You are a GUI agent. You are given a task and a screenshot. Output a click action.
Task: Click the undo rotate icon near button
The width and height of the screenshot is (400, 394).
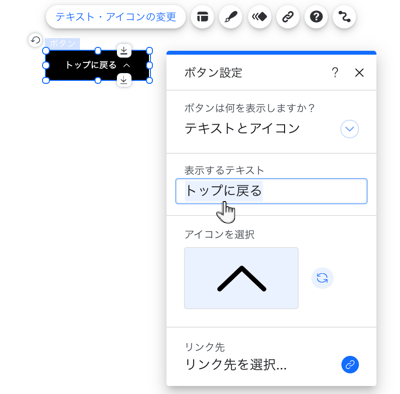pyautogui.click(x=35, y=40)
